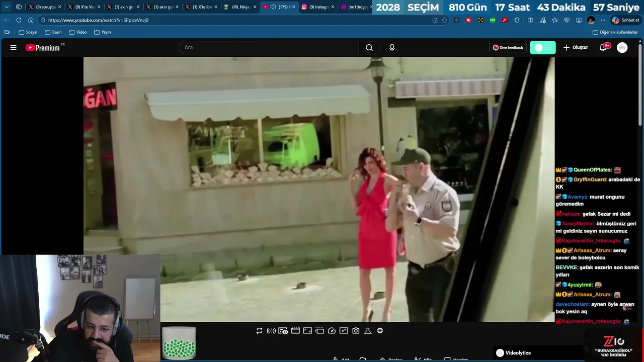Screen dimensions: 644x362
Task: Open browser extensions puzzle icon
Action: pyautogui.click(x=517, y=20)
